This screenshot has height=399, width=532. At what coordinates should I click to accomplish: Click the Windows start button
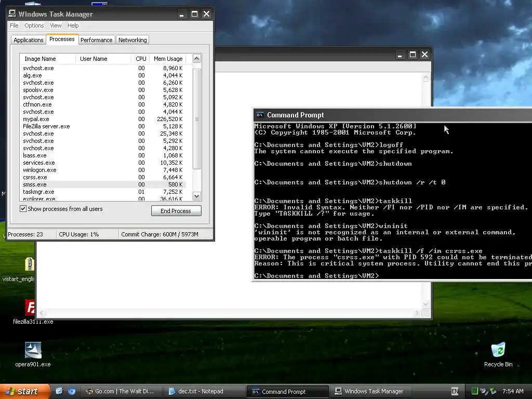point(24,391)
